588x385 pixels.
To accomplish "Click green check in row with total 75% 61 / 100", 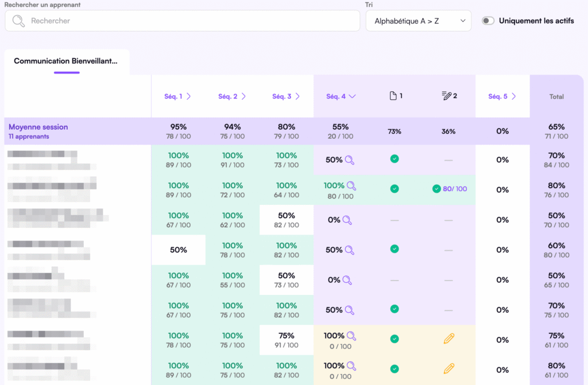I will pos(394,339).
